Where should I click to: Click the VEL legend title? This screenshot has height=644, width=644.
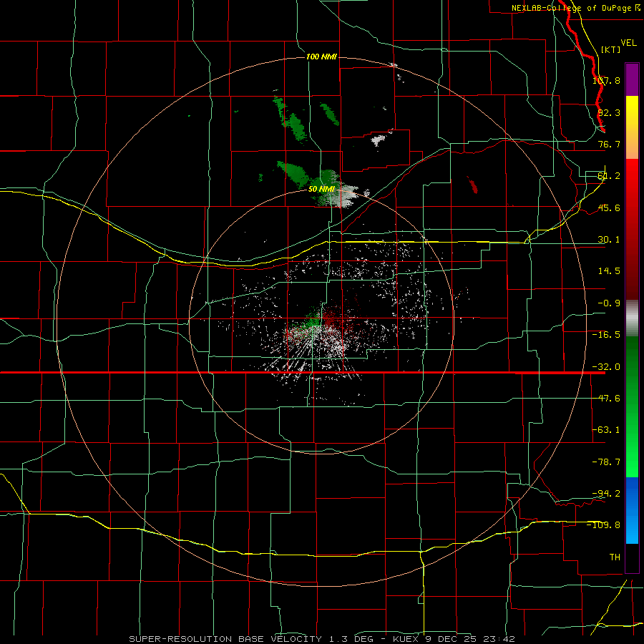tap(628, 43)
